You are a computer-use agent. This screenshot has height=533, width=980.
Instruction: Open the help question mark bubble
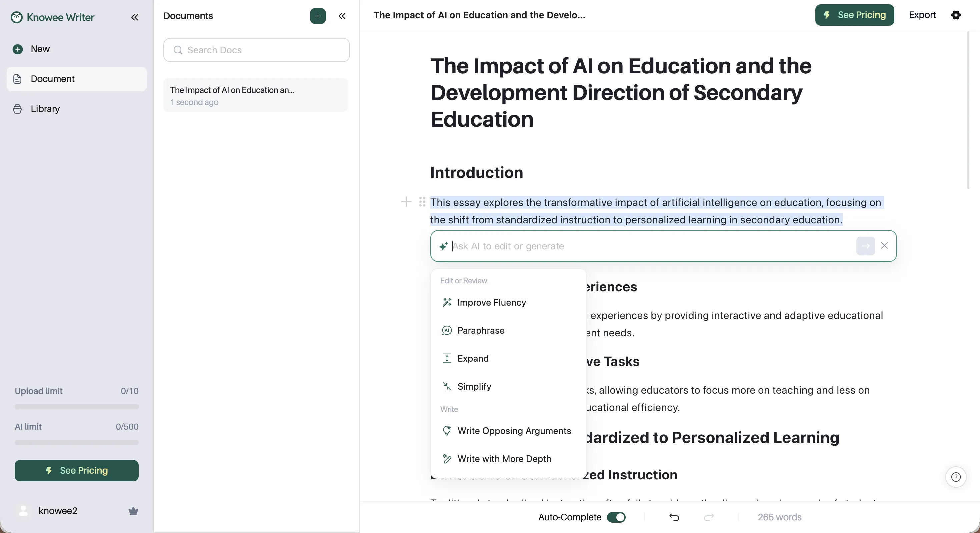click(x=956, y=477)
